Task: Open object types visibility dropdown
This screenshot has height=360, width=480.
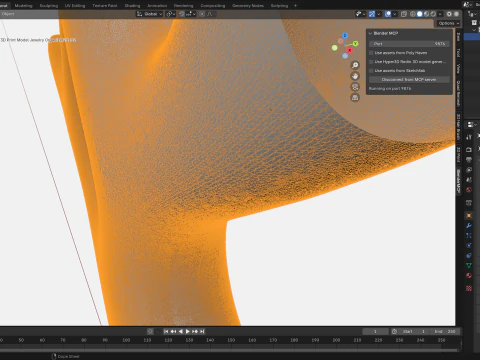Action: pos(361,14)
